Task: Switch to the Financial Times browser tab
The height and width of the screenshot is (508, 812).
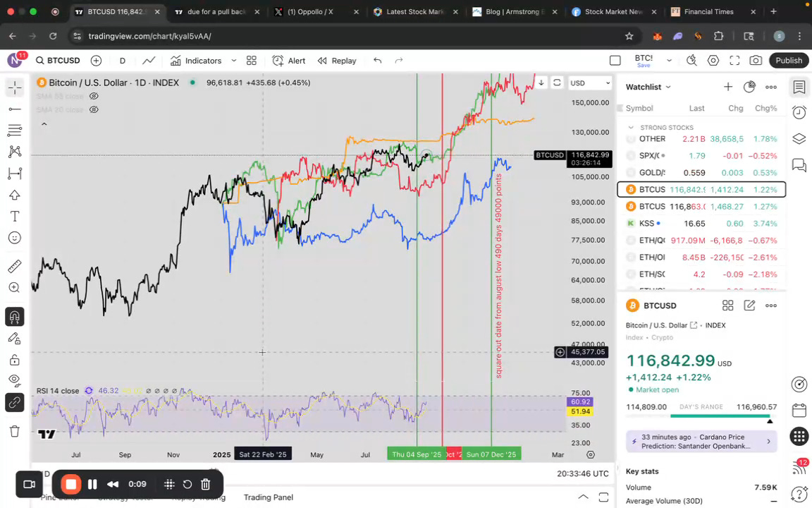Action: (x=708, y=11)
